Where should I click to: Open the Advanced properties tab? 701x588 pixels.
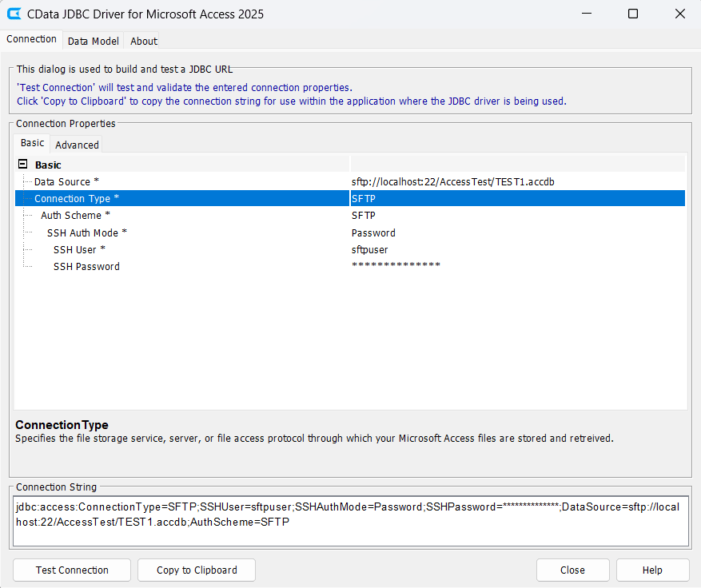tap(77, 145)
